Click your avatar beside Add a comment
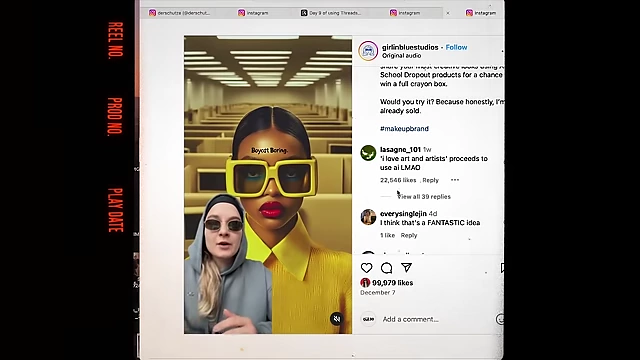This screenshot has height=360, width=640. point(368,319)
